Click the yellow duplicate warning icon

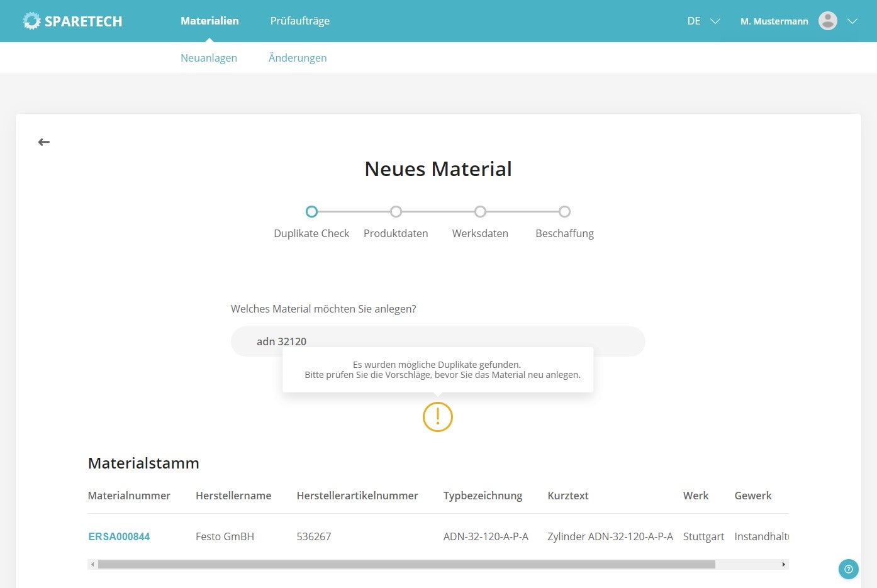tap(437, 417)
